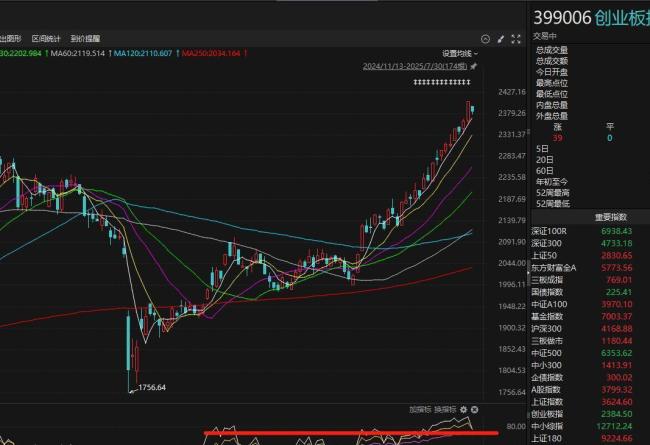Click the flat count 0
Viewport: 650px width, 445px height.
tap(609, 138)
